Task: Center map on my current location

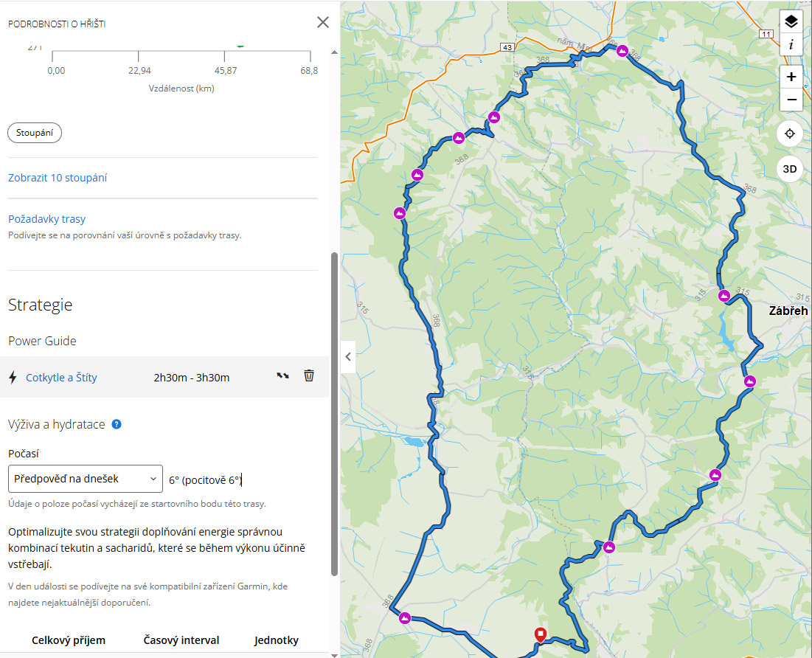Action: (790, 134)
